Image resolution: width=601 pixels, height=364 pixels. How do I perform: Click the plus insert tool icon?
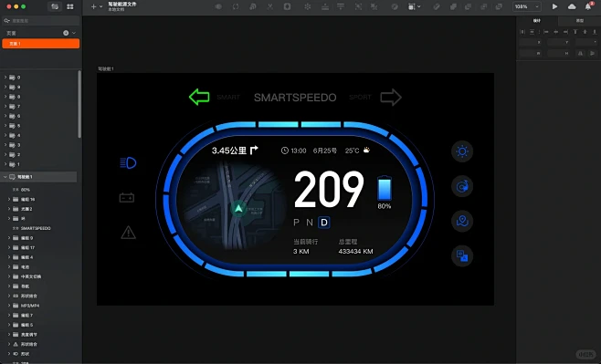tap(93, 6)
